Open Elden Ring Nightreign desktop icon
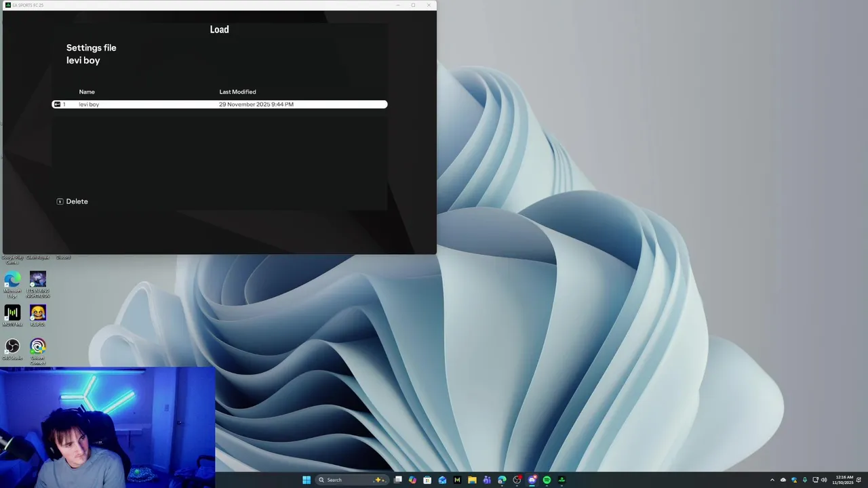 tap(38, 285)
